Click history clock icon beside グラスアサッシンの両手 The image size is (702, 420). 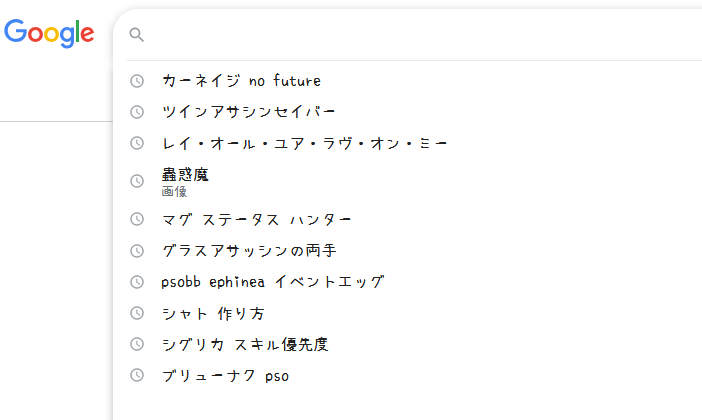(x=138, y=250)
